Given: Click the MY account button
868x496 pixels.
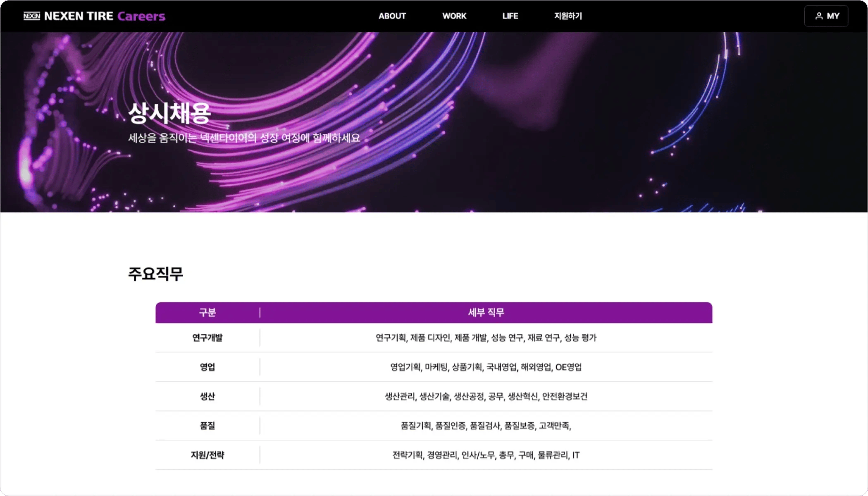Looking at the screenshot, I should [826, 16].
